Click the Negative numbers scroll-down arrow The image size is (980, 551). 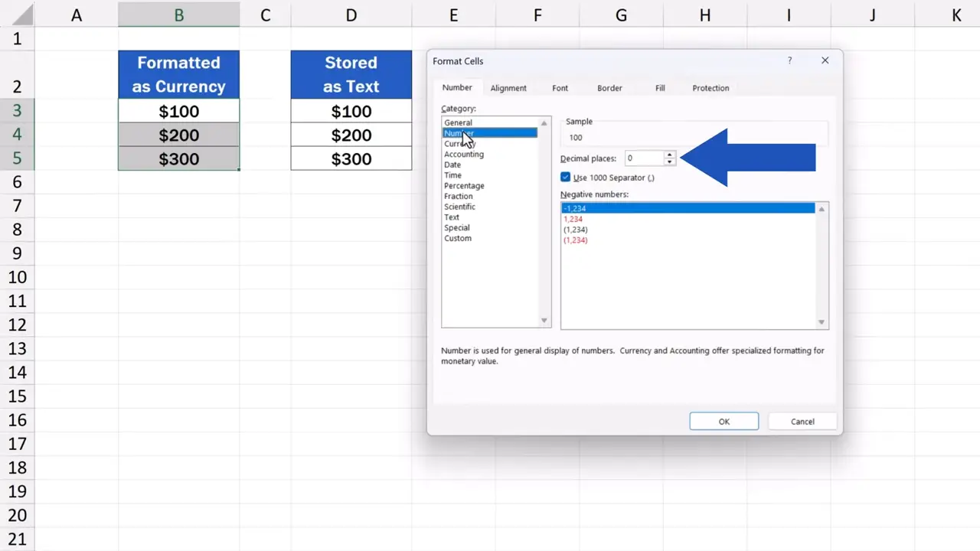point(821,321)
